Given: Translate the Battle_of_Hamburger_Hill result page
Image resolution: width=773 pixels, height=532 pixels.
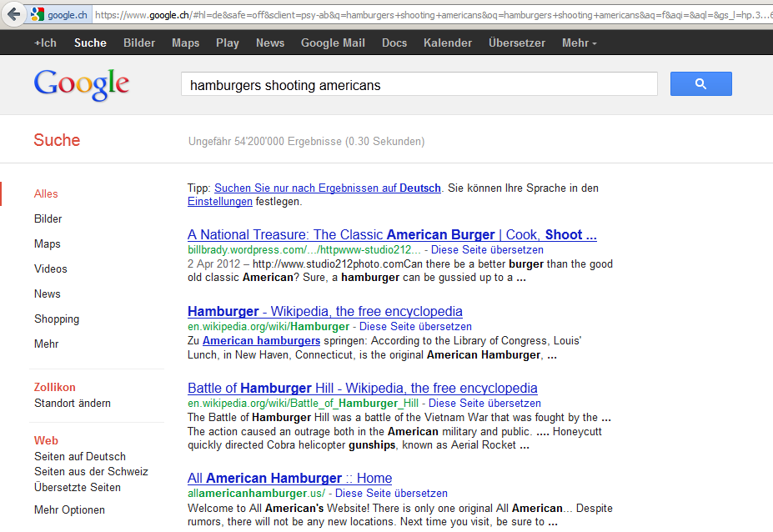Looking at the screenshot, I should [x=484, y=403].
